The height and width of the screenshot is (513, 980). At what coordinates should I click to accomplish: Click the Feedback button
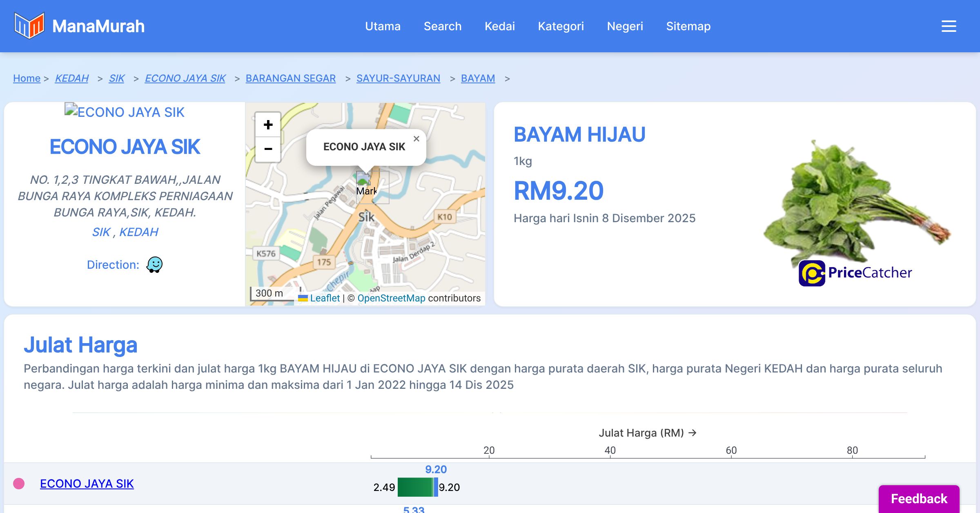[x=919, y=498]
